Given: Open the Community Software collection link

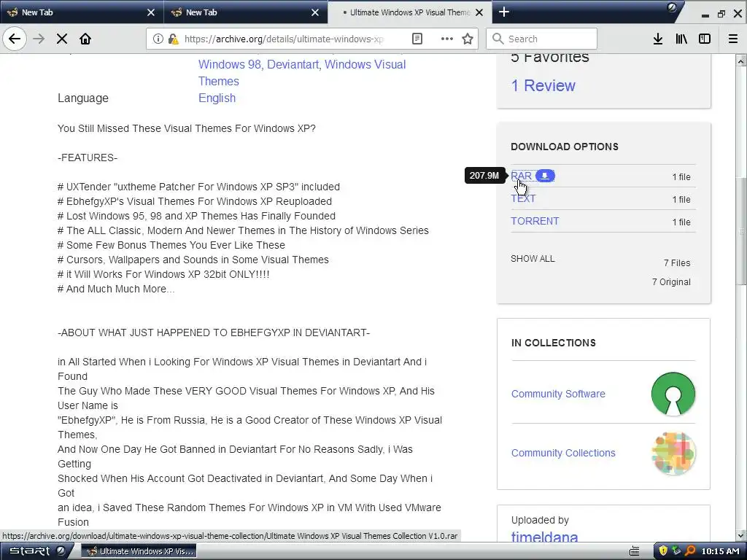Looking at the screenshot, I should click(x=558, y=394).
